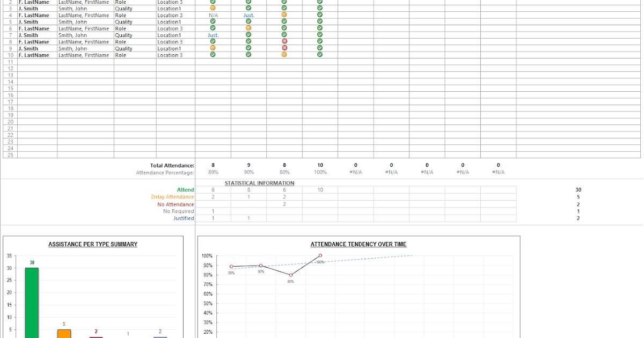Select the orange delay icon in row 6

click(x=248, y=28)
